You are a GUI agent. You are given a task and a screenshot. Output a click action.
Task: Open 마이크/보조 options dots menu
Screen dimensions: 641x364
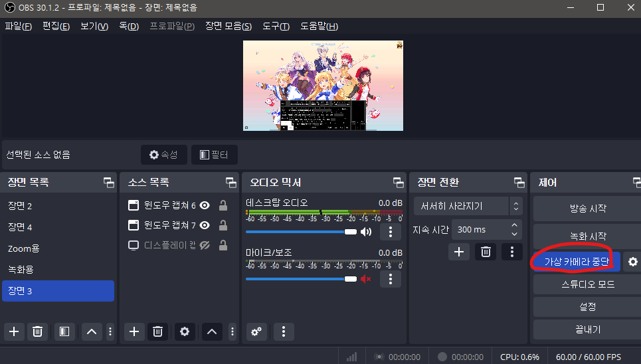coord(391,279)
